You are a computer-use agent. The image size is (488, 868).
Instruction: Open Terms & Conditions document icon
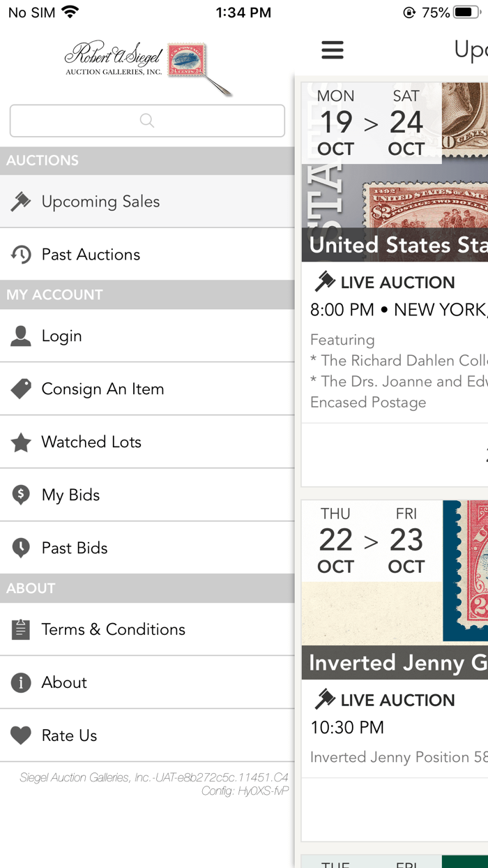coord(19,629)
